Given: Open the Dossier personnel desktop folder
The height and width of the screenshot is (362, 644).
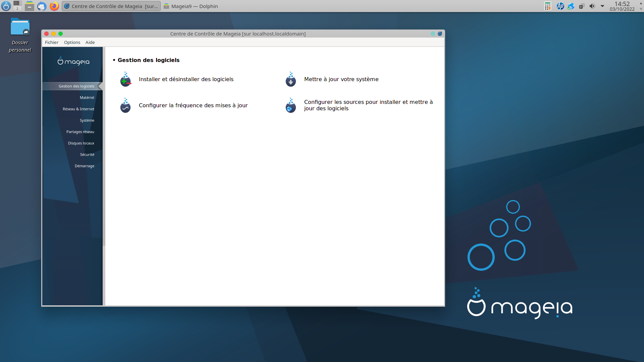Looking at the screenshot, I should tap(20, 35).
